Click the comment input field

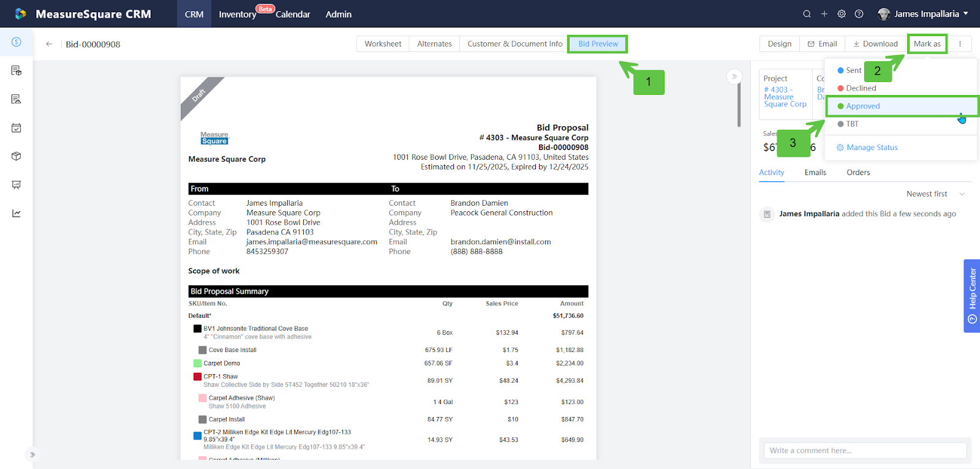pos(865,451)
